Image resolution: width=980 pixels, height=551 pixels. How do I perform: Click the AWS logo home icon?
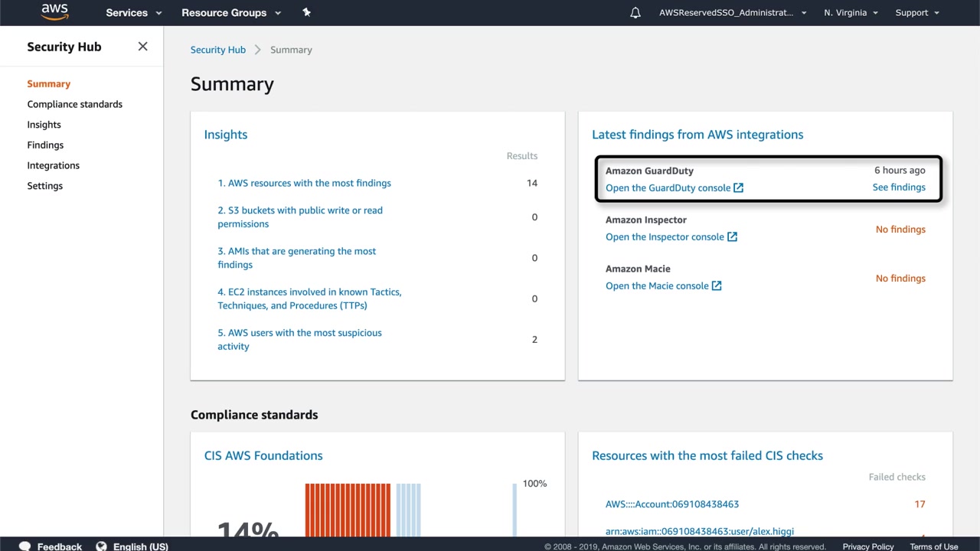54,12
